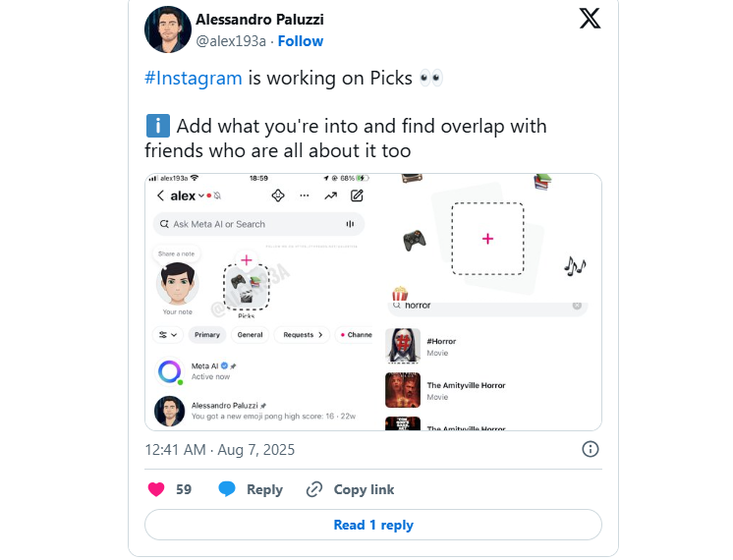
Task: Click the copy link chain icon
Action: click(314, 489)
